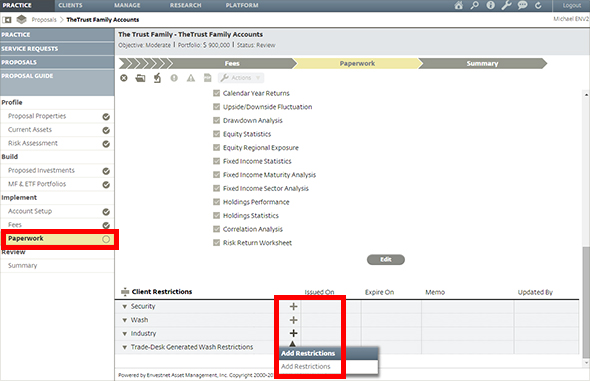Click Proposal Properties completed check icon
Image resolution: width=590 pixels, height=381 pixels.
106,117
